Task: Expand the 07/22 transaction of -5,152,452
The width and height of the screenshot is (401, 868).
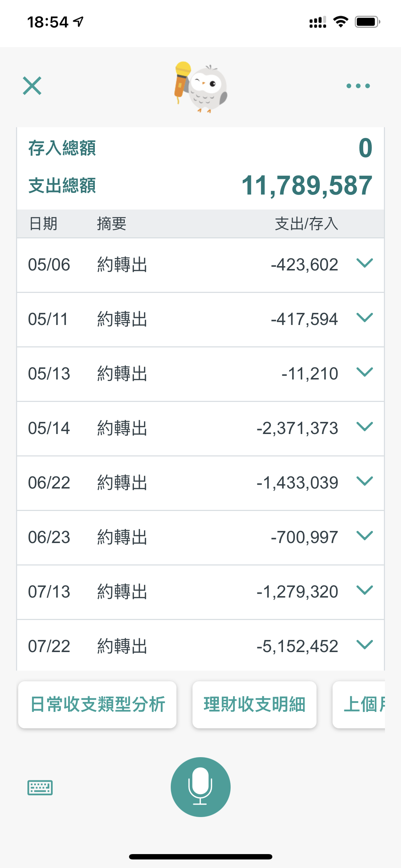Action: pyautogui.click(x=364, y=645)
